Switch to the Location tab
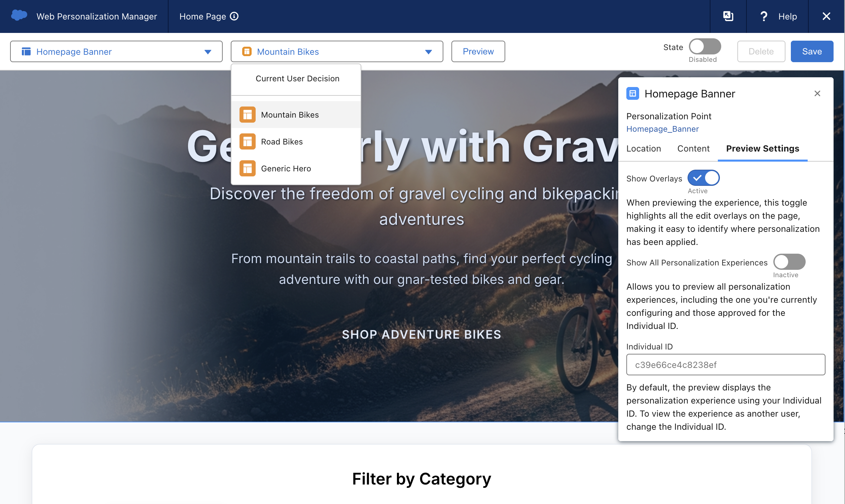845x504 pixels. click(644, 149)
